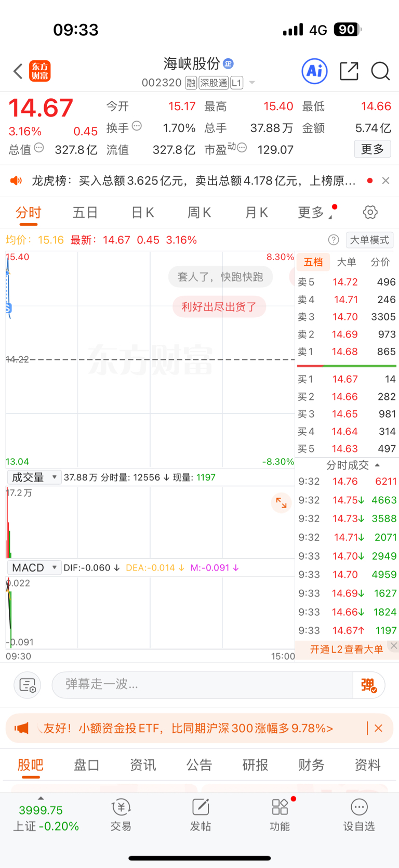
Task: Tap the 融 margin tag
Action: click(191, 83)
